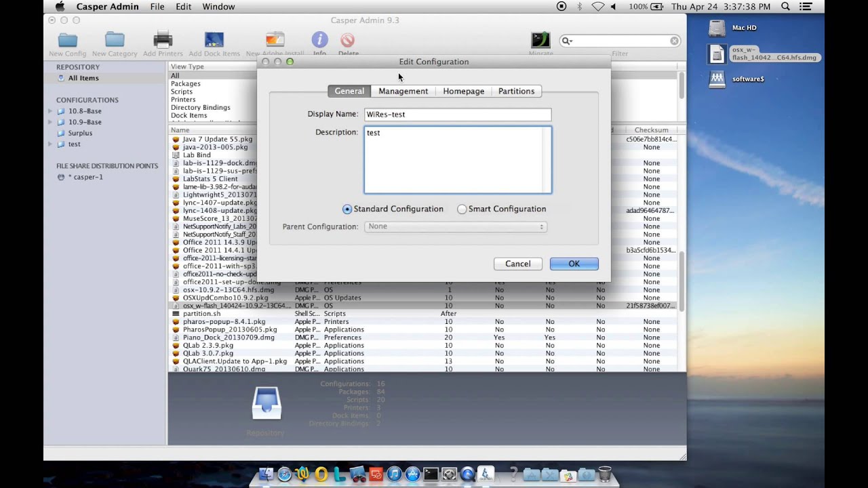Select the Standard Configuration radio button
Screen dimensions: 868x488
347,209
